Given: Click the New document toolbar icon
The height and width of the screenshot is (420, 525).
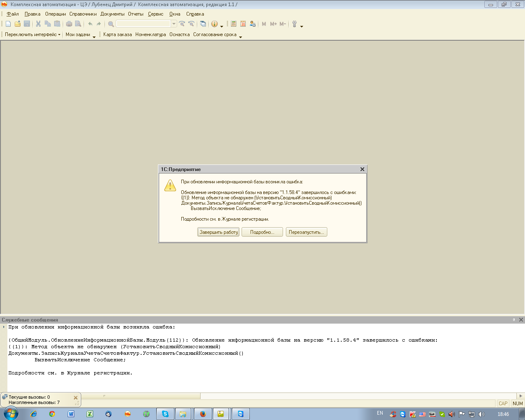Looking at the screenshot, I should pos(8,24).
